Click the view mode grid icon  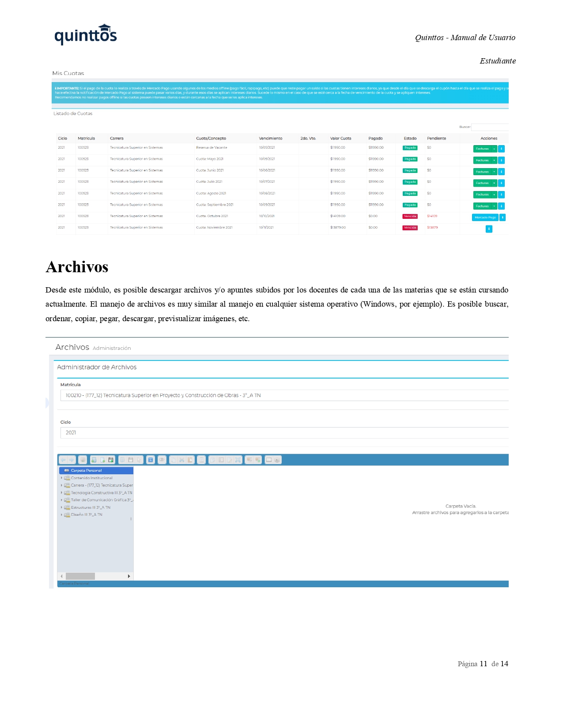268,460
